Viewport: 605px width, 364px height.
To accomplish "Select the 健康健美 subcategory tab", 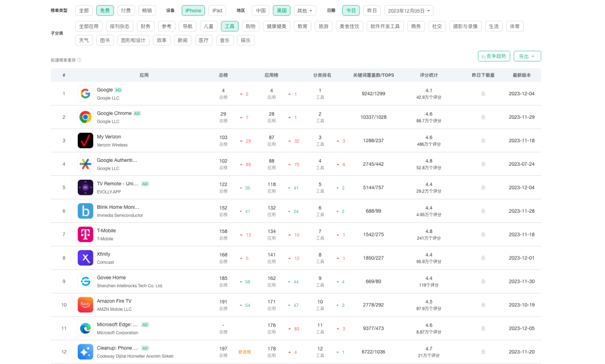I will (x=277, y=26).
